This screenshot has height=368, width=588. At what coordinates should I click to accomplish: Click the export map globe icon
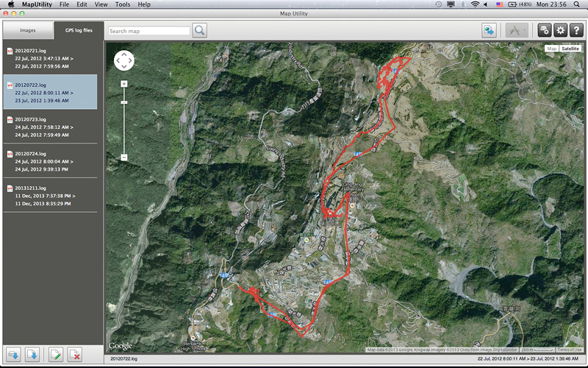tap(489, 30)
